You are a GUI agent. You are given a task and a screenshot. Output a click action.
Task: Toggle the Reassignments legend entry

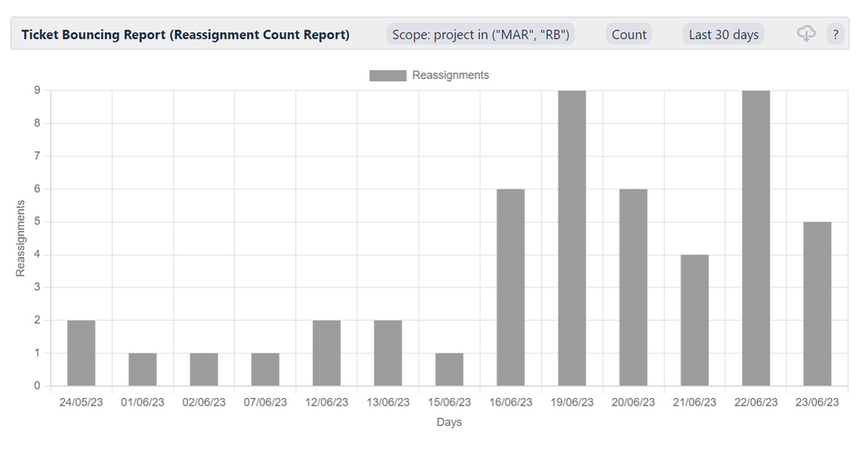(429, 76)
